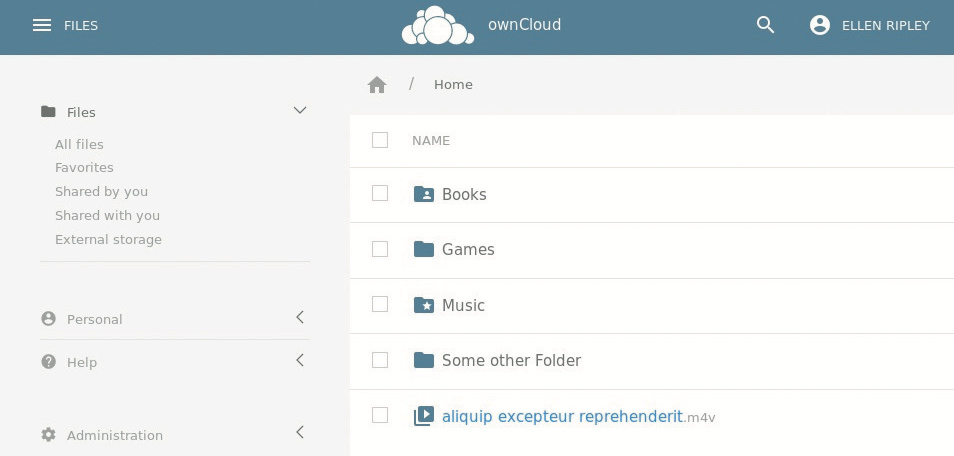Check the box for Some other Folder

click(380, 360)
